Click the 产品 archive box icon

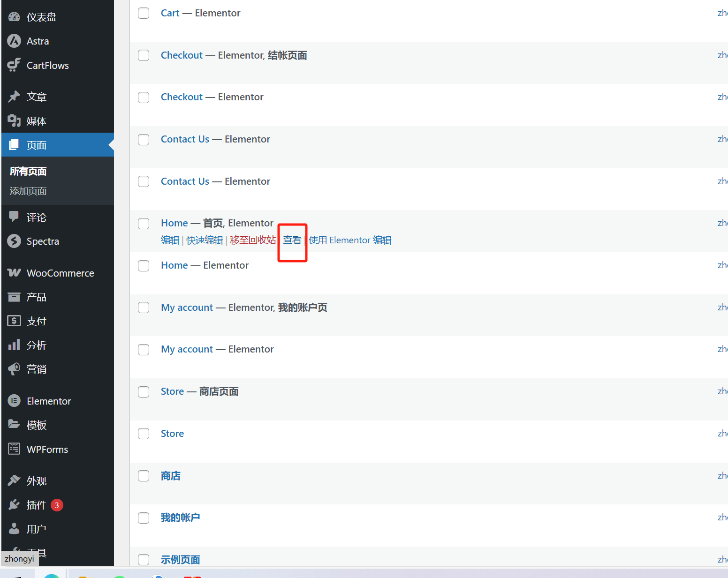14,297
